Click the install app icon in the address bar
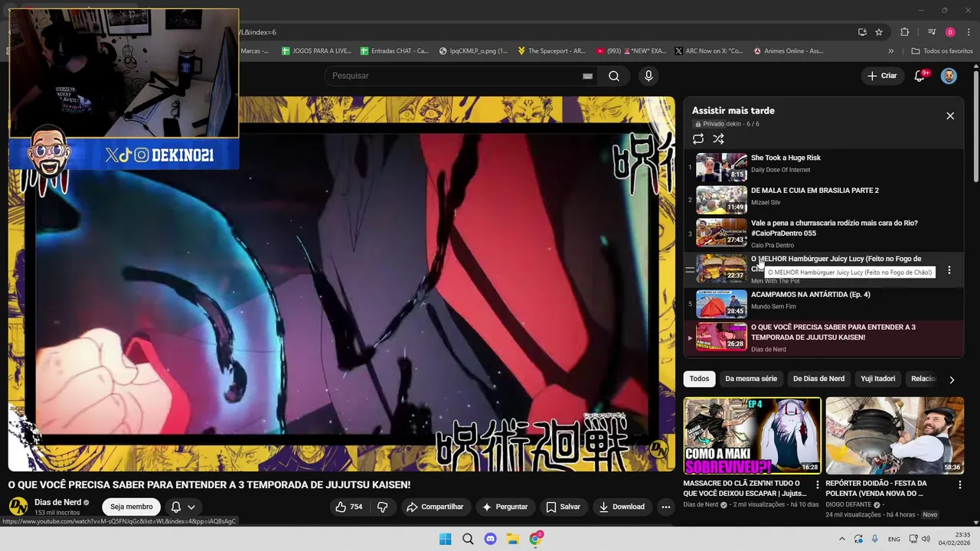 point(862,32)
